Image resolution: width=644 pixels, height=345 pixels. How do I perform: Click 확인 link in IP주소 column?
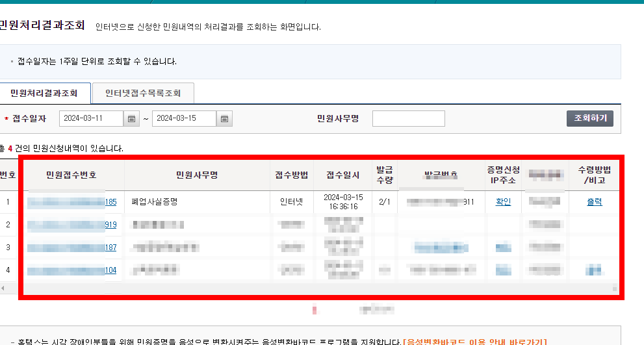[x=503, y=201]
